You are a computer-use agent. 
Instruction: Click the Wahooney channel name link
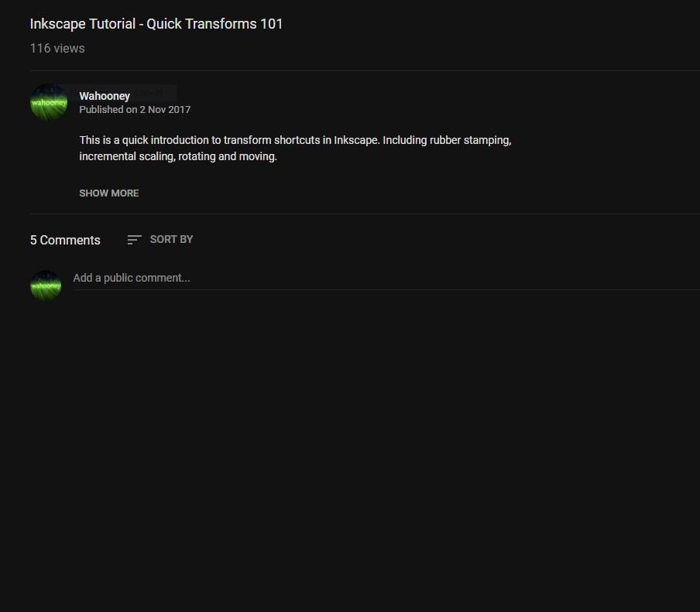pyautogui.click(x=105, y=96)
